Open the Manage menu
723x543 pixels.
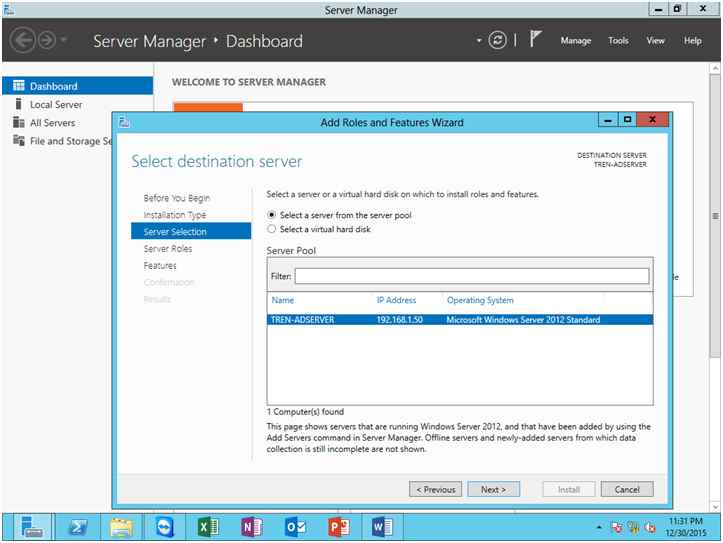[575, 41]
